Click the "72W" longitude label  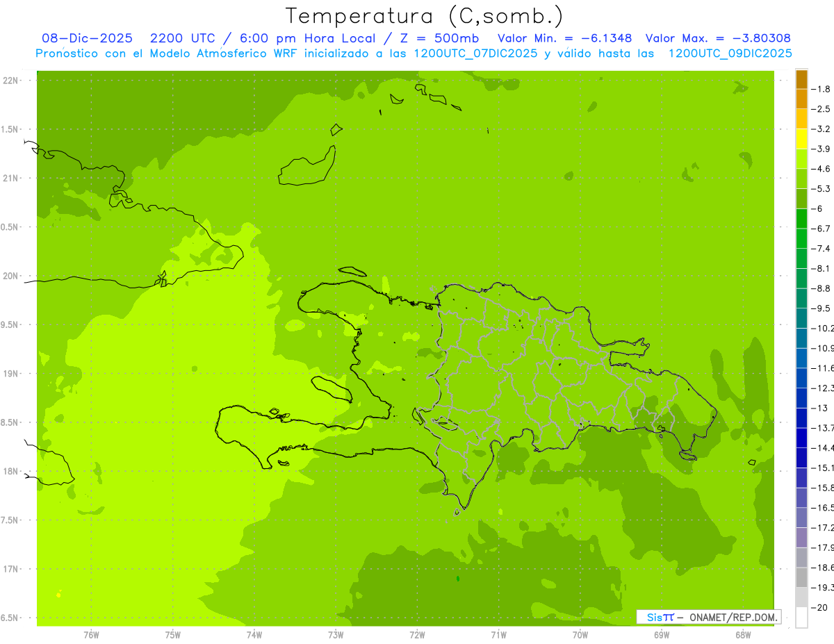[x=418, y=634]
